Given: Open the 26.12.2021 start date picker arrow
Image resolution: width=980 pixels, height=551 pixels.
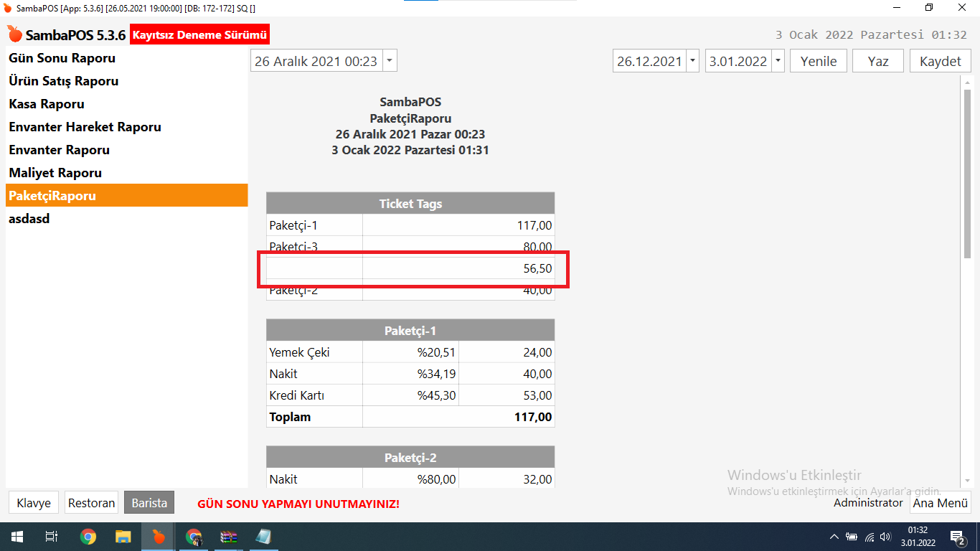Looking at the screenshot, I should pos(692,61).
